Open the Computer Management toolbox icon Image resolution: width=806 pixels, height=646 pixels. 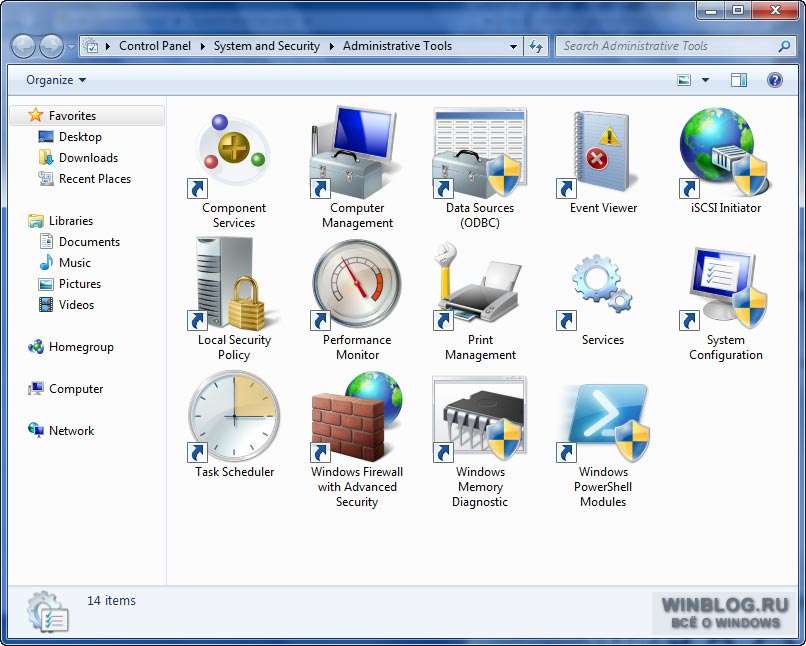(357, 153)
